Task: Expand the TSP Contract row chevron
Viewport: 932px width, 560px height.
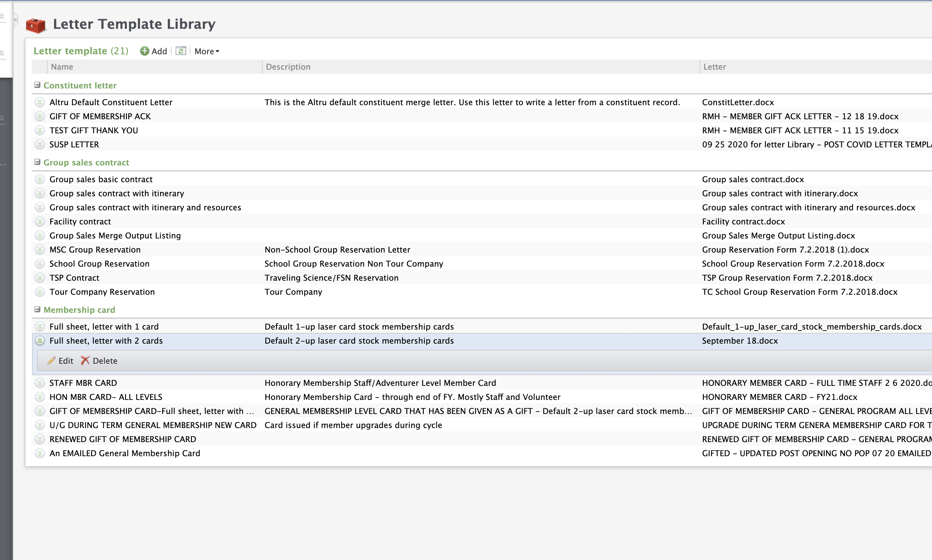Action: pos(40,278)
